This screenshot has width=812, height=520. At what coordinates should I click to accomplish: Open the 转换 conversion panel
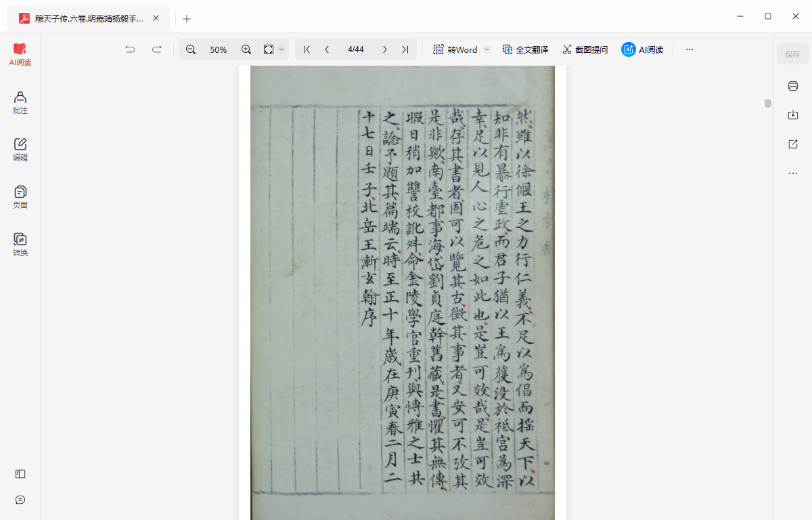point(20,244)
